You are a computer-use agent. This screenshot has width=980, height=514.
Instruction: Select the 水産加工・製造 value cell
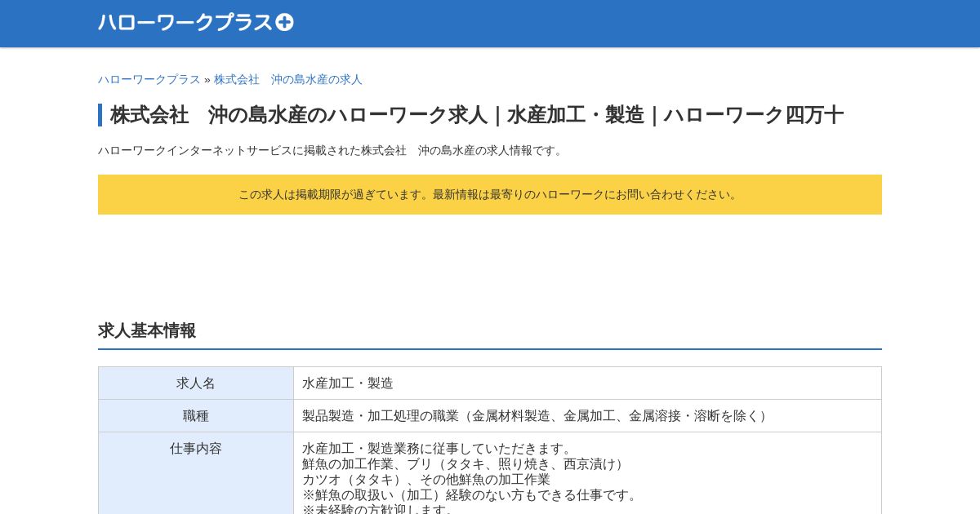588,383
